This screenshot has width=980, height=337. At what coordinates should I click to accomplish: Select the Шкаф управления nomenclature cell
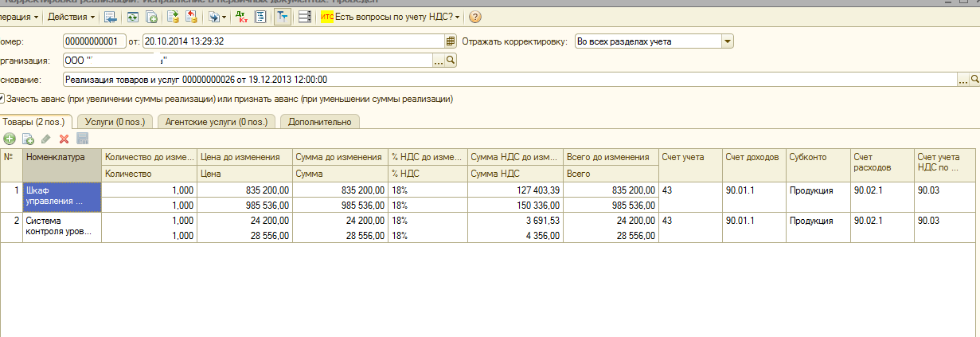click(x=62, y=195)
